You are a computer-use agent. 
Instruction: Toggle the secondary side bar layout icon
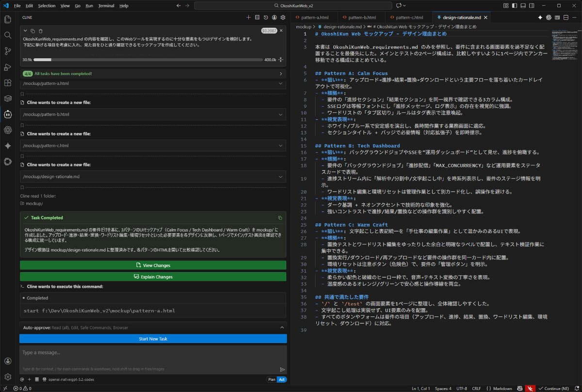tap(531, 6)
